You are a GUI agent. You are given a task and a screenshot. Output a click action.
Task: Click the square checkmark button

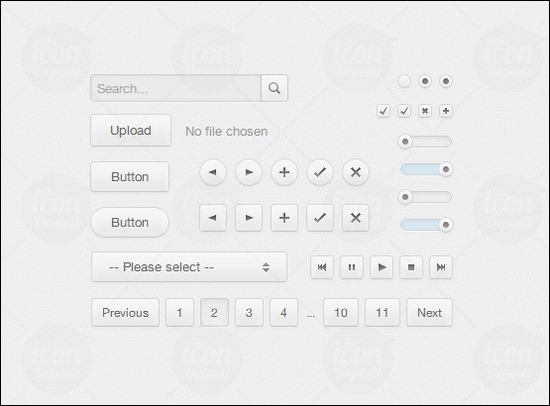(320, 218)
